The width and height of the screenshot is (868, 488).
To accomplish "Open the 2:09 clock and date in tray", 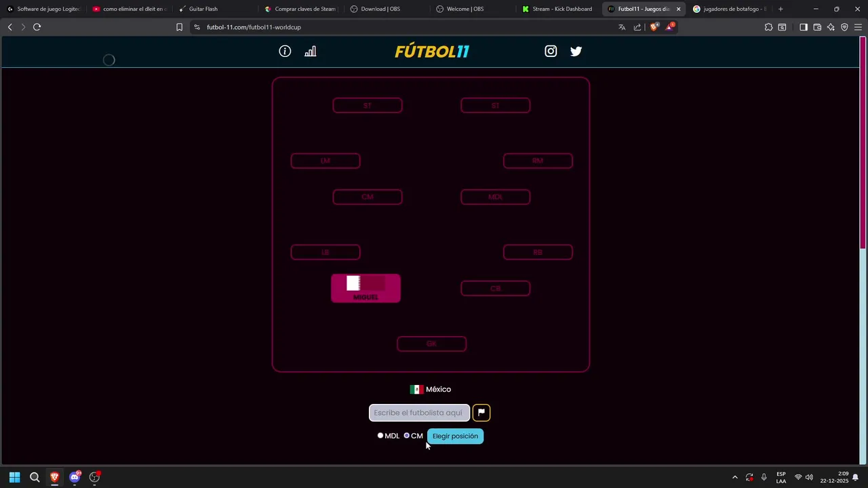I will tap(835, 477).
